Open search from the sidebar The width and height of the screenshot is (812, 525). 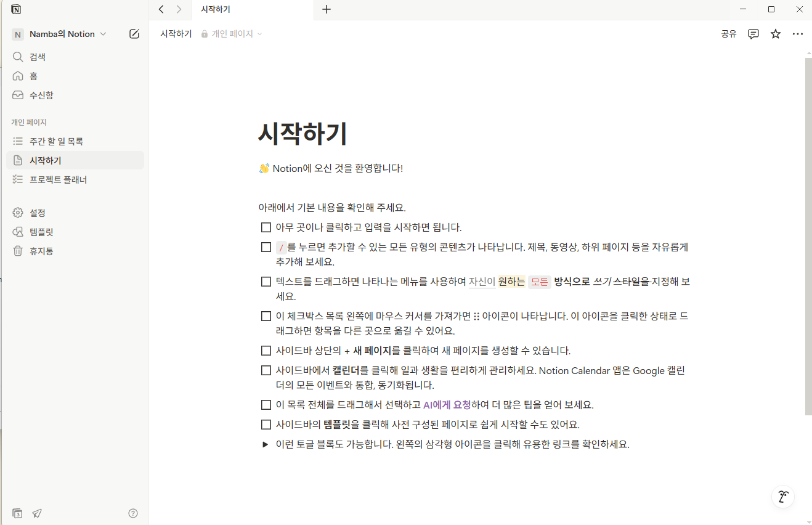(x=37, y=57)
